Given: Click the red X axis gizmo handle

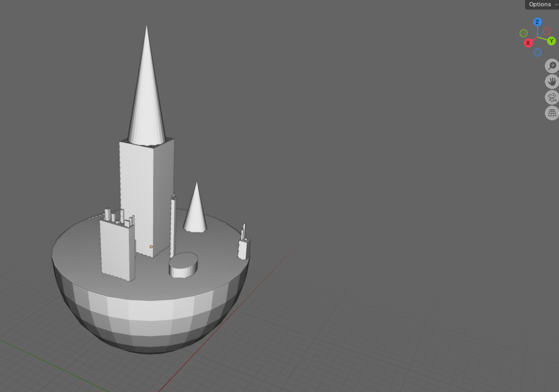Looking at the screenshot, I should coord(528,43).
